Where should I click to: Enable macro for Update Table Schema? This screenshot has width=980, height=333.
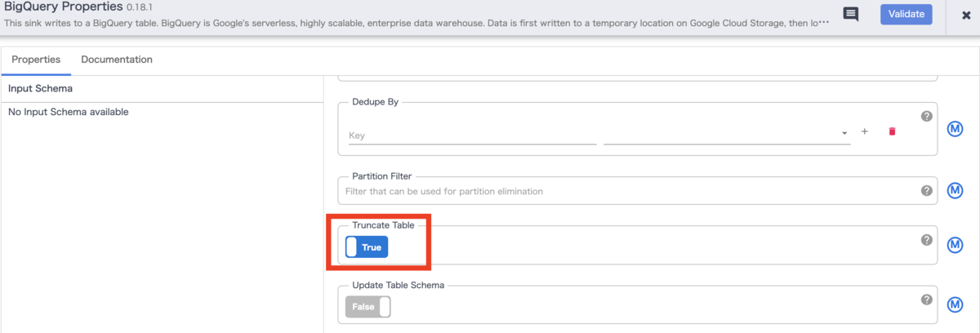pos(955,304)
